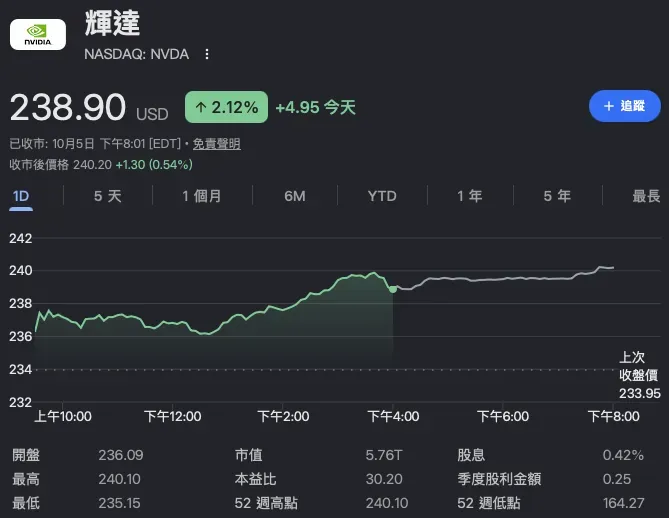Click the NASDAQ: NVDA ticker text

[137, 54]
